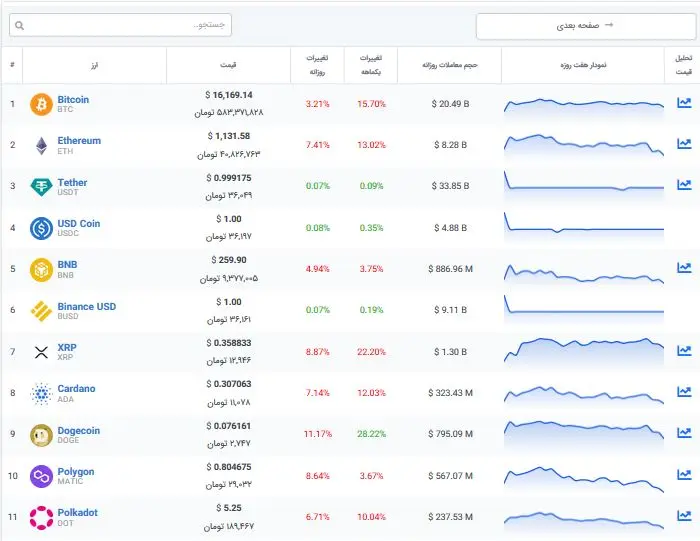Viewport: 700px width, 541px height.
Task: Sort by the قیمت price column header
Action: [x=228, y=65]
